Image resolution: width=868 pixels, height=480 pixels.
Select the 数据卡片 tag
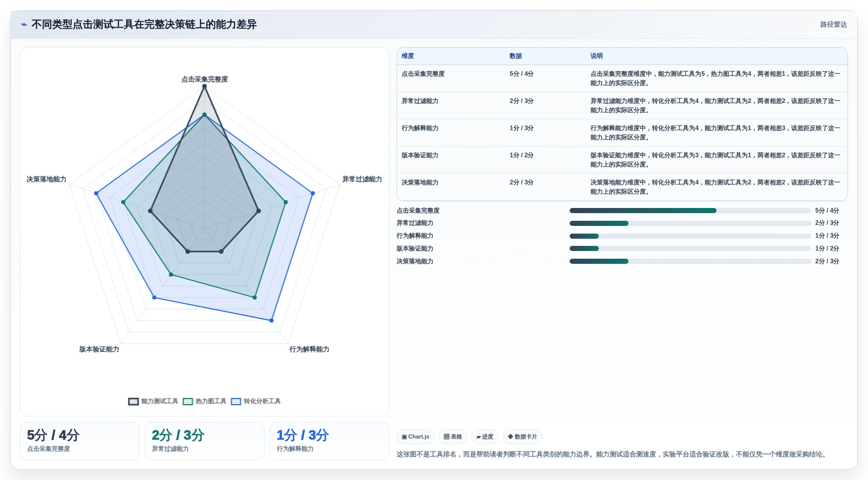pos(523,436)
